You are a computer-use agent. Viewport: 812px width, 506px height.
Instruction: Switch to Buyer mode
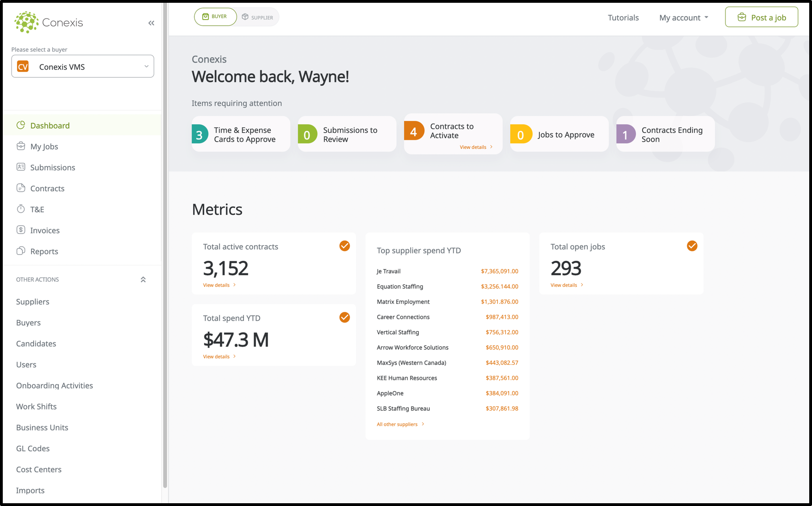[215, 17]
